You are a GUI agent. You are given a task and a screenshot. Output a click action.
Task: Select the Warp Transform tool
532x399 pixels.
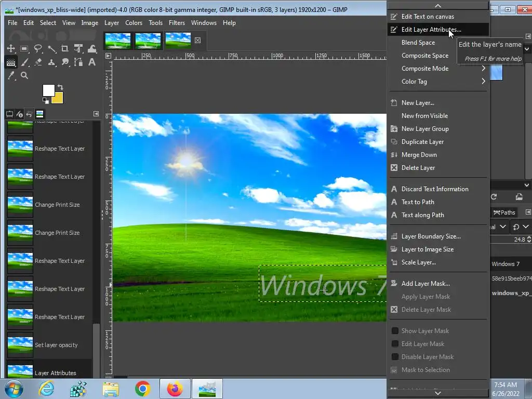[92, 48]
